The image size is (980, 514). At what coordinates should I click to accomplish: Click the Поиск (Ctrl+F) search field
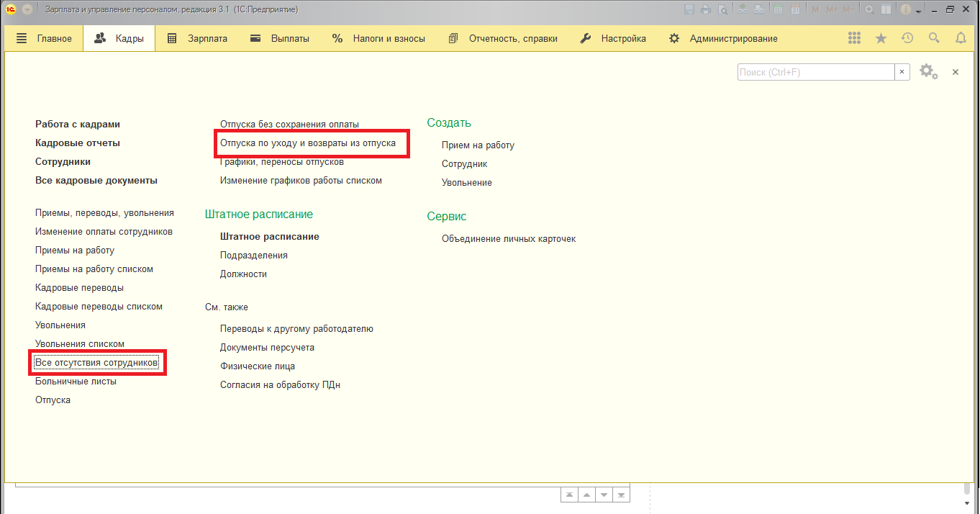[x=816, y=72]
